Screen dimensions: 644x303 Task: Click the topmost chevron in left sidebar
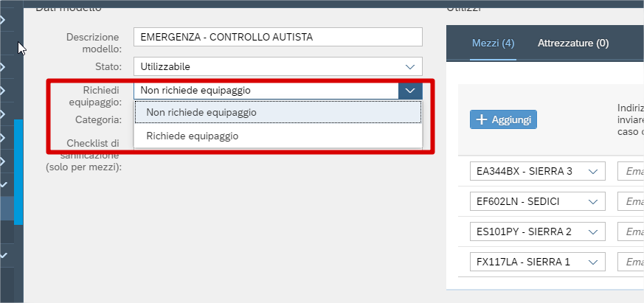coord(4,19)
